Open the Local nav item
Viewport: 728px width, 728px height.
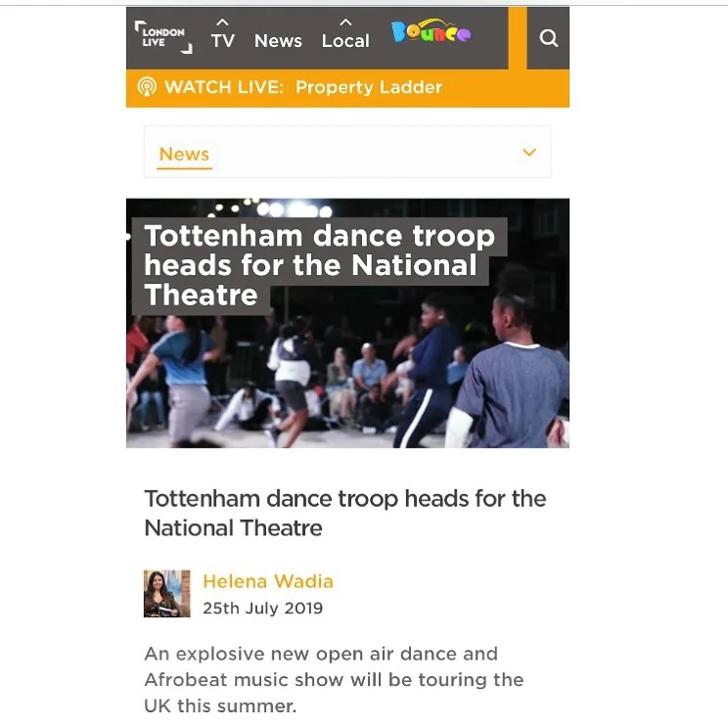pos(345,41)
